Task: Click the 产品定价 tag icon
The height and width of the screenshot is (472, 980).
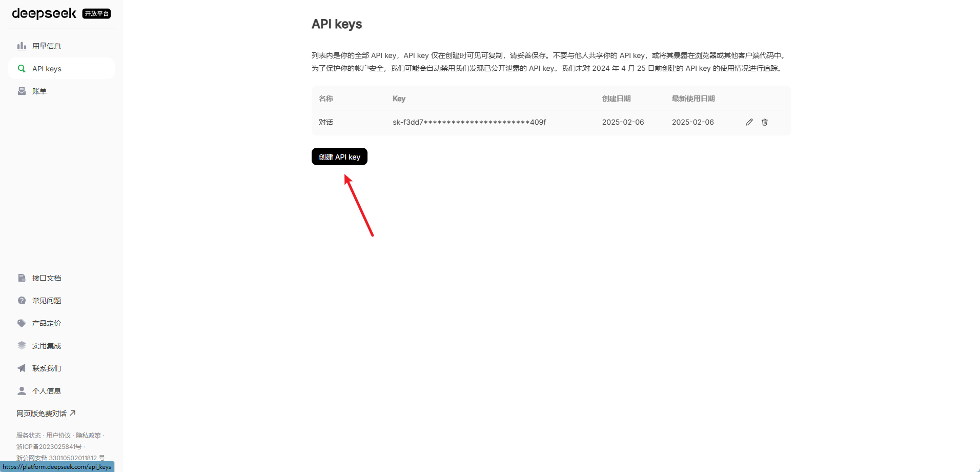Action: coord(22,323)
